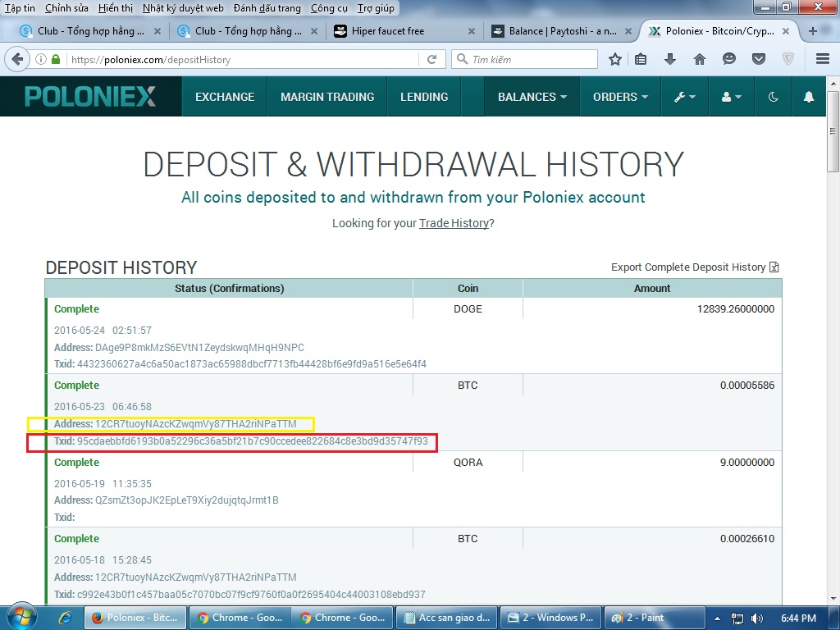
Task: Click Export Complete Deposit History link
Action: point(688,267)
